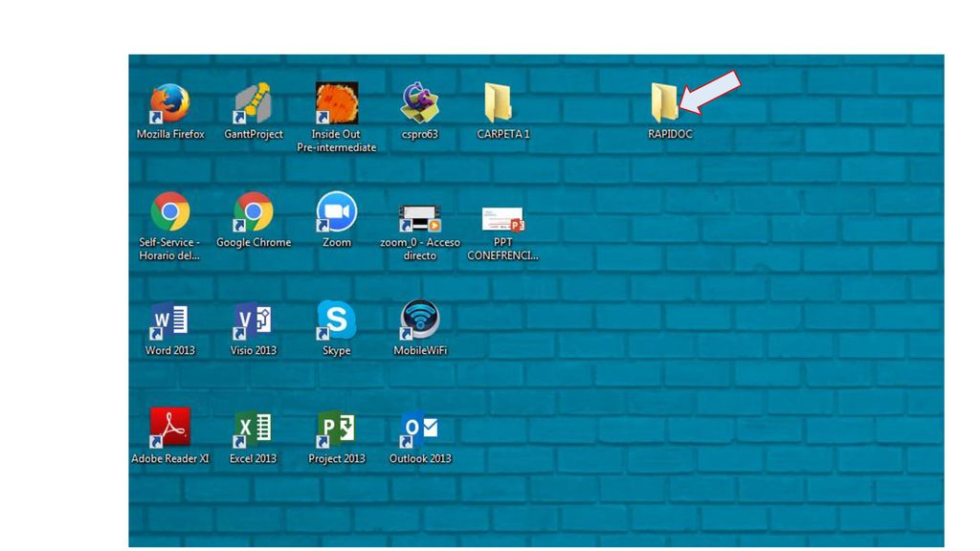Select the zoom_0 Acceso directo shortcut
The height and width of the screenshot is (551, 980).
(419, 219)
